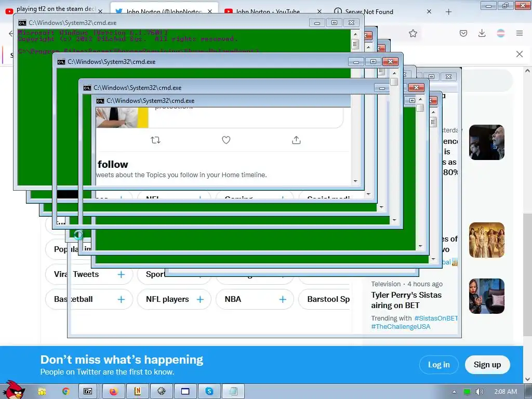
Task: Open the Firefox downloads panel
Action: tap(482, 33)
